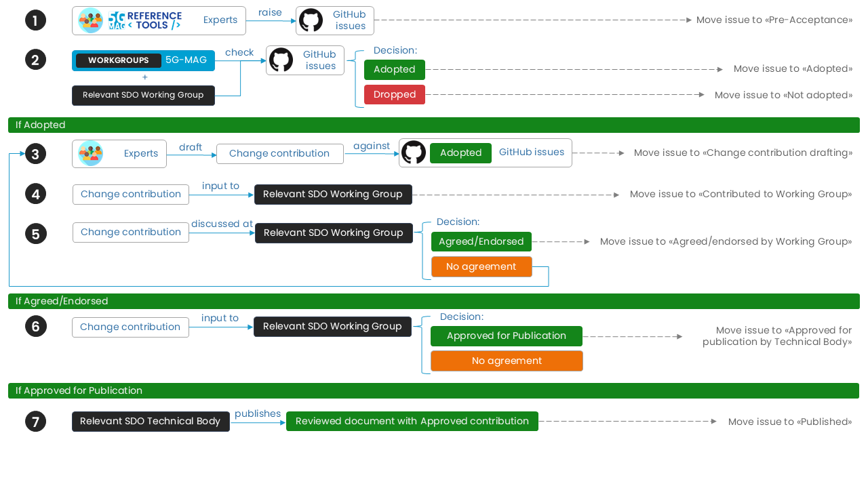Click the WORKGROUPS badge in the 5G-MAG box

click(119, 60)
